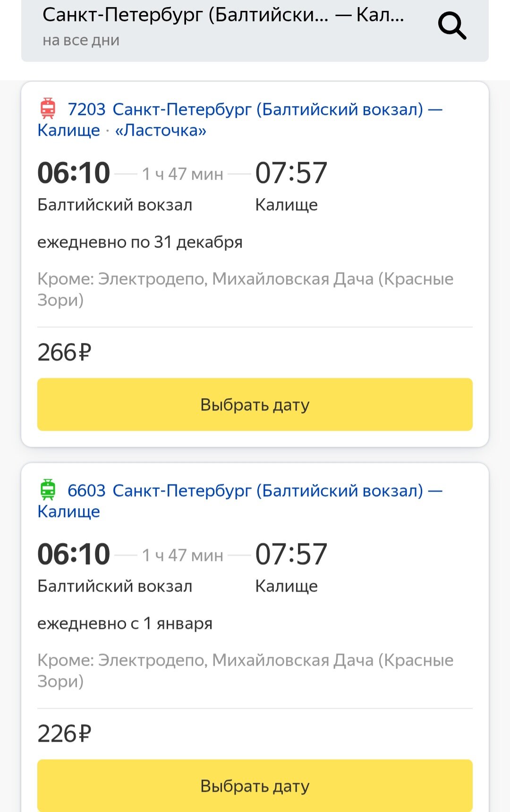Tap the 266 ₽ price
The width and height of the screenshot is (510, 812).
pos(64,352)
